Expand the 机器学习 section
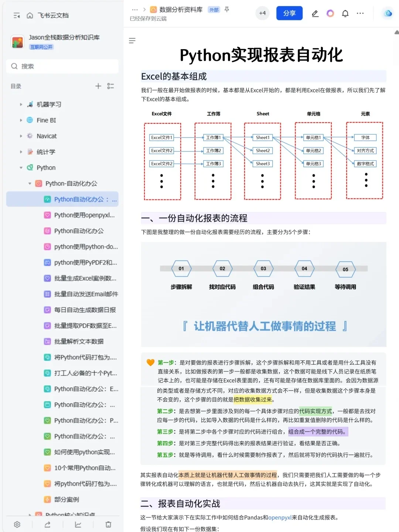This screenshot has height=532, width=399. [21, 104]
